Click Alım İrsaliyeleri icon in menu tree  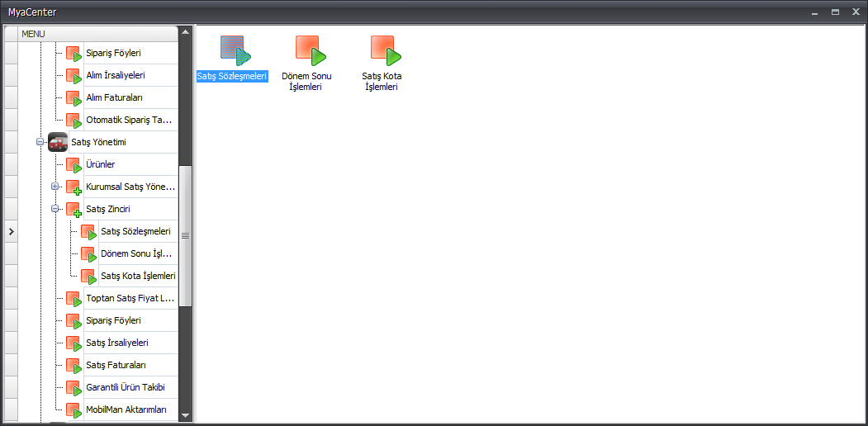click(x=74, y=76)
